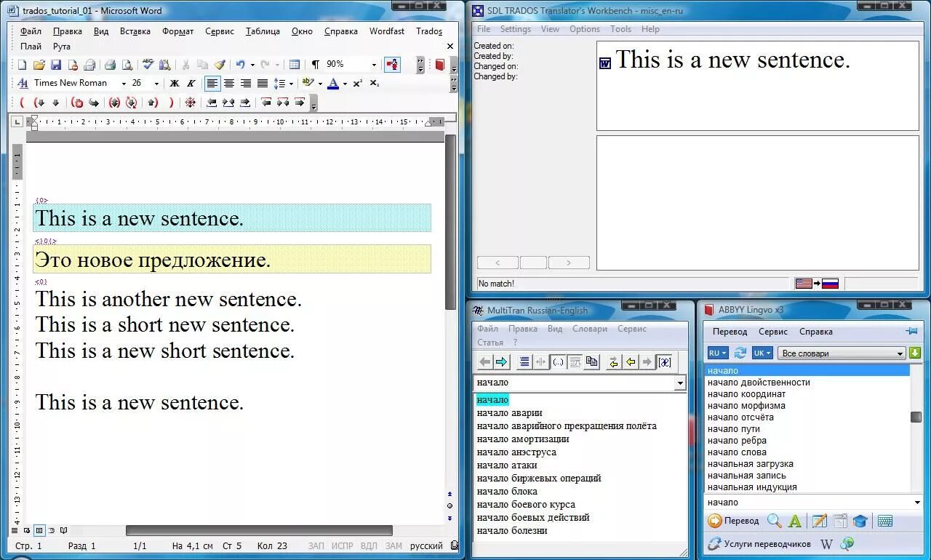Viewport: 931px width, 560px height.
Task: Open the Словари menu in MultiTran
Action: point(590,329)
